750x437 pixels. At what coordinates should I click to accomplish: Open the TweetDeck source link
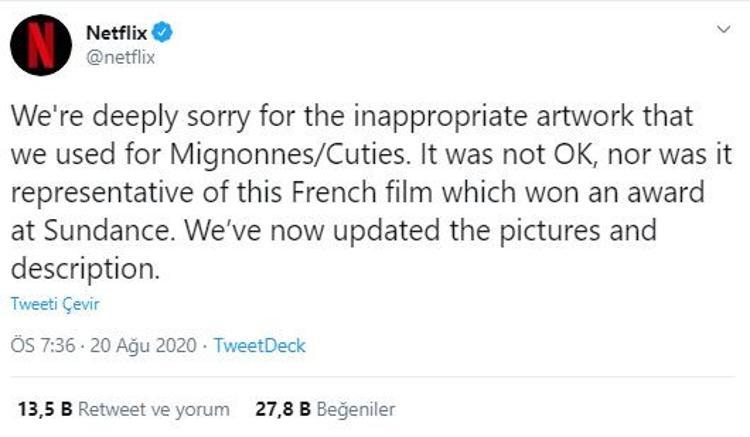point(260,347)
